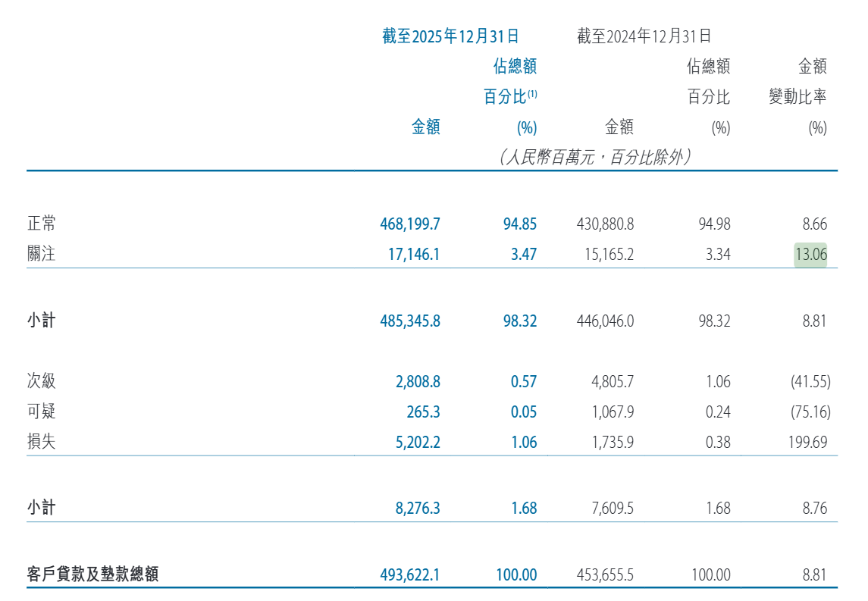Click the 次級 row label
Screen dimensions: 868x601
click(42, 381)
